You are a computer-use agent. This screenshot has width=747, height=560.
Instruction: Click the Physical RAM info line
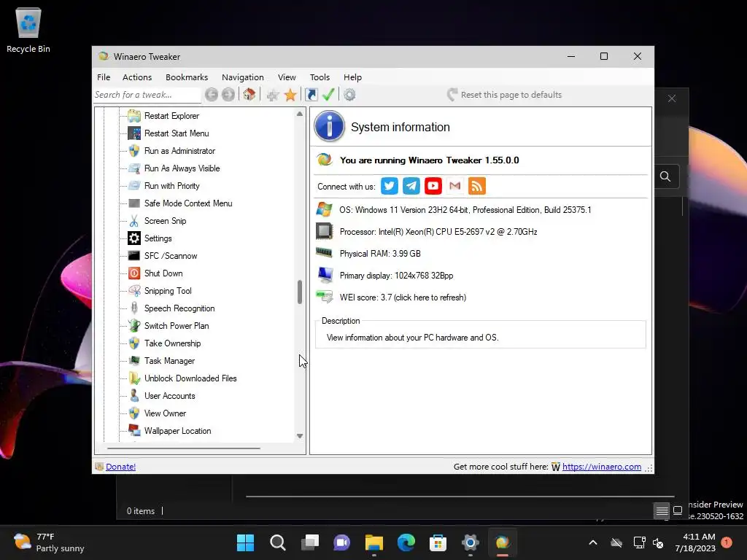pyautogui.click(x=380, y=254)
